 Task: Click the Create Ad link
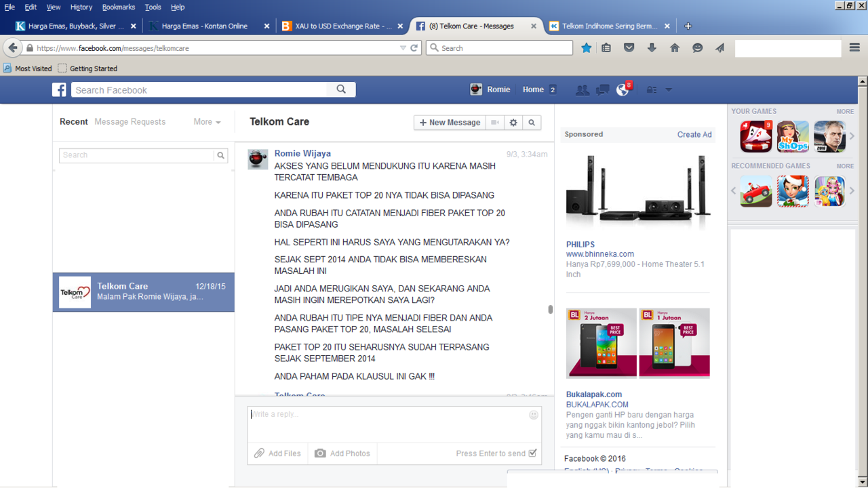694,134
